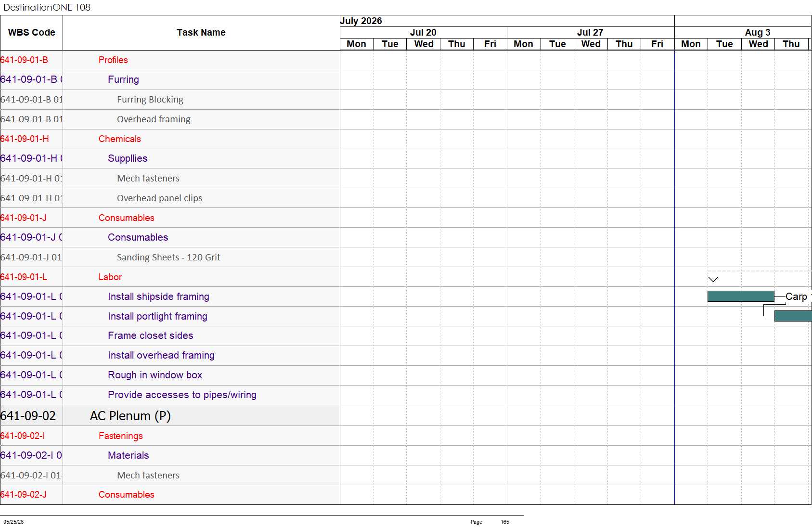
Task: Select the Profiles task row
Action: pos(170,60)
